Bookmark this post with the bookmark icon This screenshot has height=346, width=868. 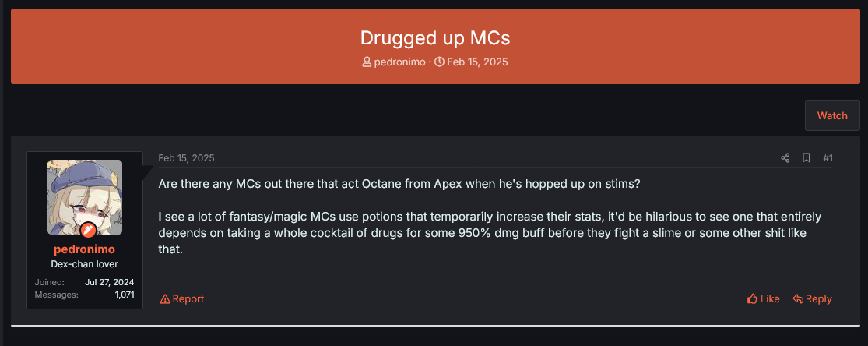pos(806,158)
